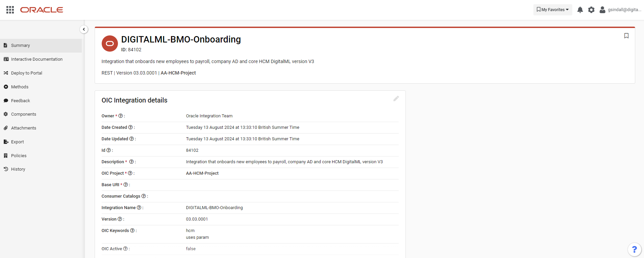
Task: Show help for Consumer Catalogs field
Action: pyautogui.click(x=144, y=196)
